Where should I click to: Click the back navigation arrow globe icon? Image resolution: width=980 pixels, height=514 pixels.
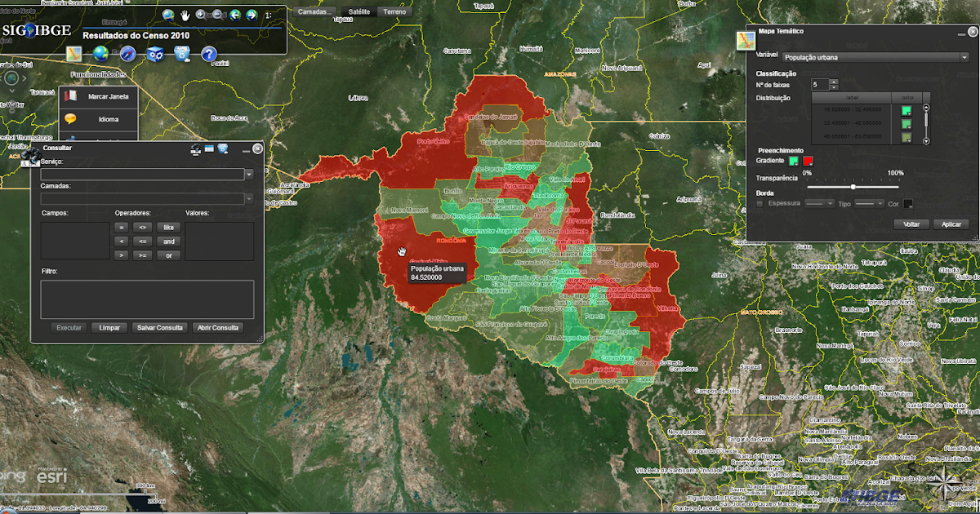click(235, 14)
